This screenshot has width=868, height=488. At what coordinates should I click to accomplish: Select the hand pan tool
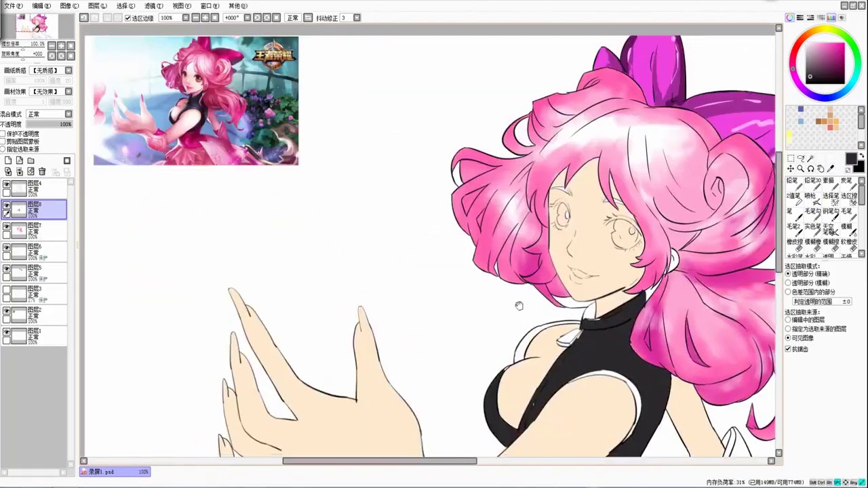[821, 169]
